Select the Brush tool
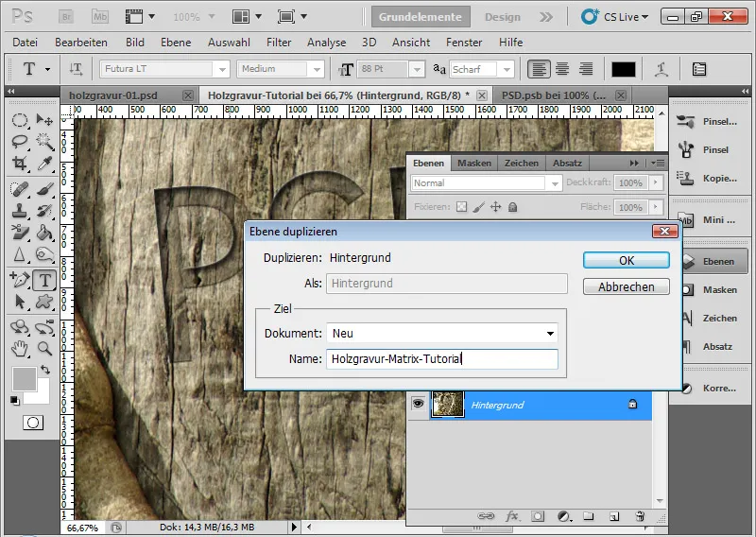 coord(44,189)
